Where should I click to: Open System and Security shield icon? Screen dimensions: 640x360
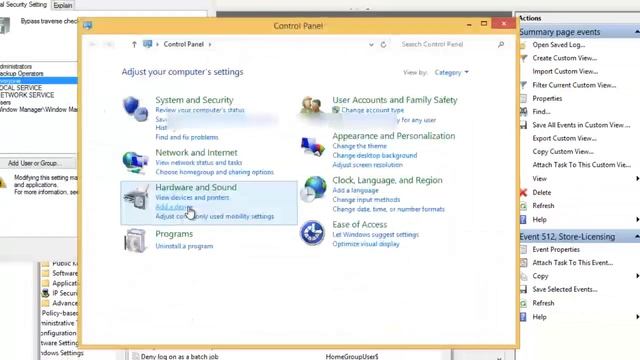tap(136, 109)
